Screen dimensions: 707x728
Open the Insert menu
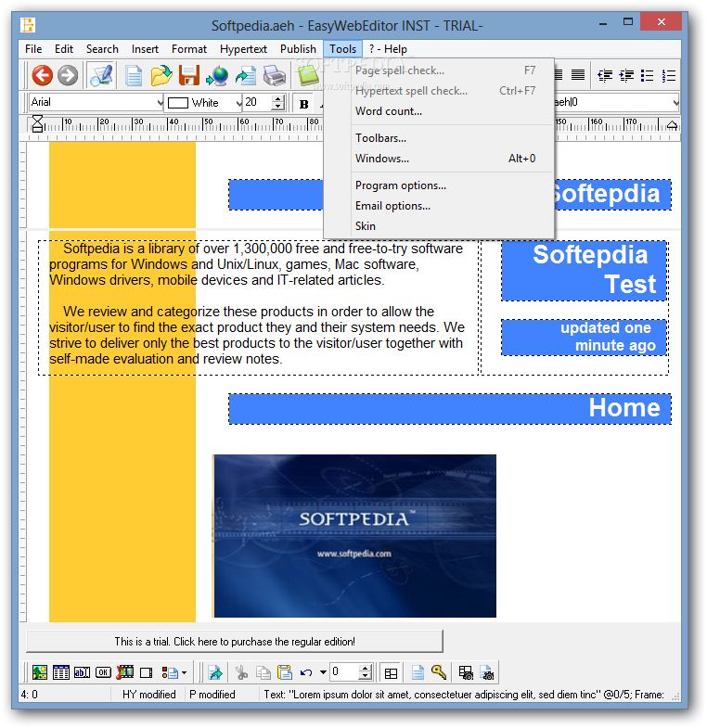coord(145,49)
